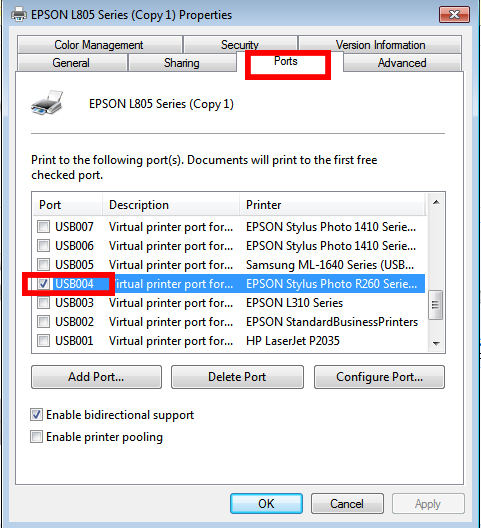The width and height of the screenshot is (481, 528).
Task: Enable printer pooling checkbox
Action: pos(36,436)
